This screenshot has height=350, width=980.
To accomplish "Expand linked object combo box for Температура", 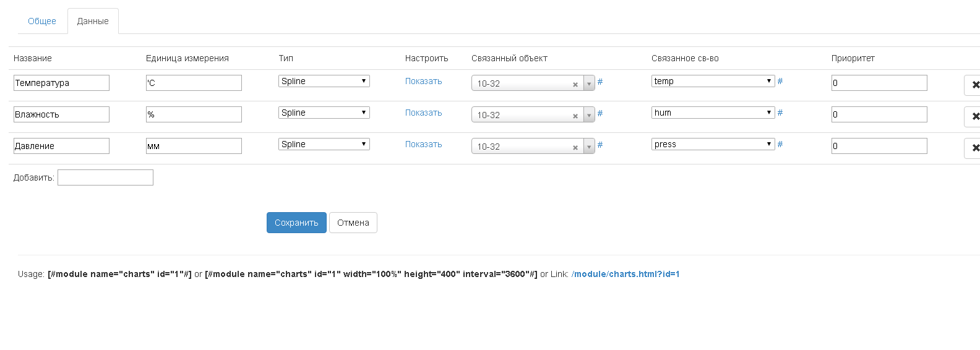I will click(x=589, y=83).
